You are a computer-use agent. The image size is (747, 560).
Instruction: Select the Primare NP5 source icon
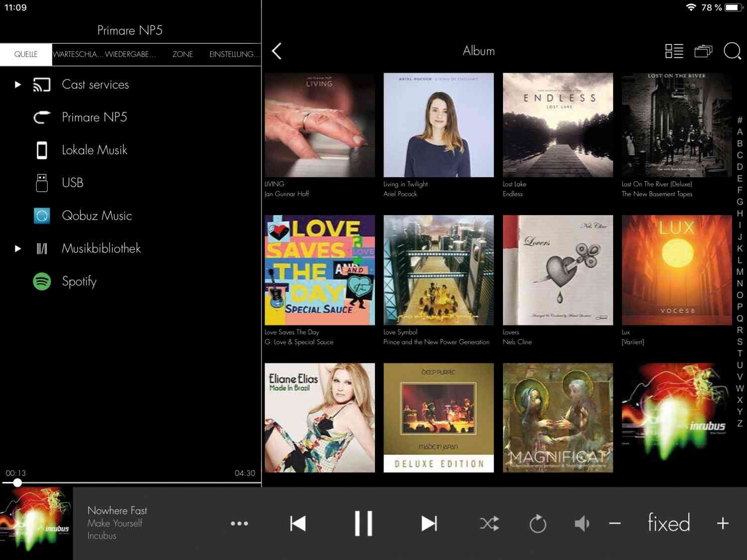[42, 117]
